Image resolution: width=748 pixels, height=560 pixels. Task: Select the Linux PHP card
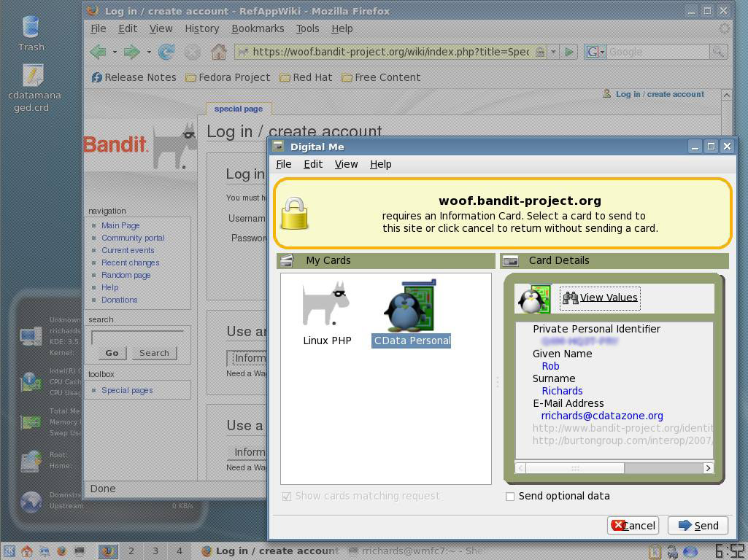(327, 313)
